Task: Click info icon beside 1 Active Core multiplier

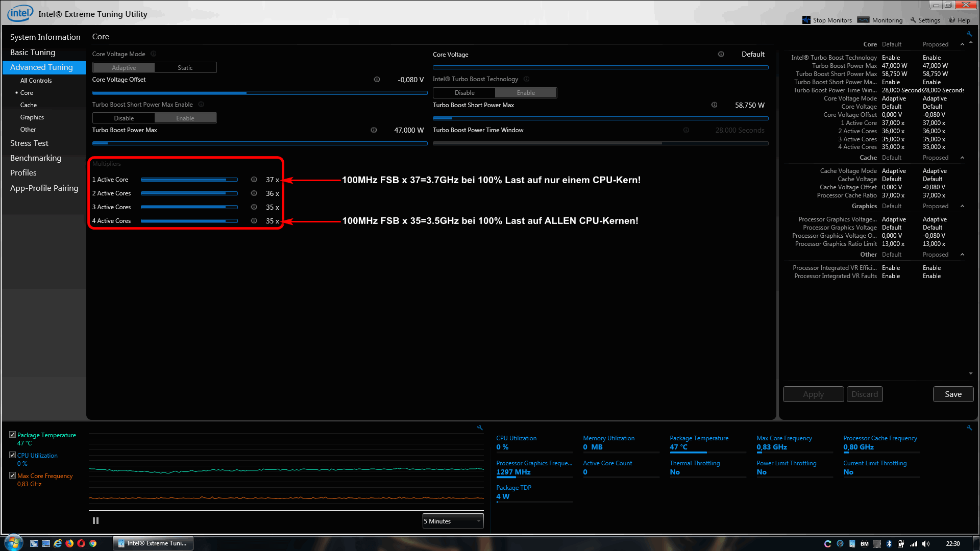Action: [254, 180]
